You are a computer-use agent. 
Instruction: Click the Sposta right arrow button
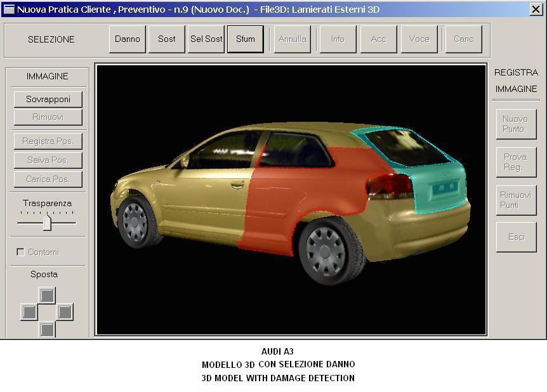[65, 312]
